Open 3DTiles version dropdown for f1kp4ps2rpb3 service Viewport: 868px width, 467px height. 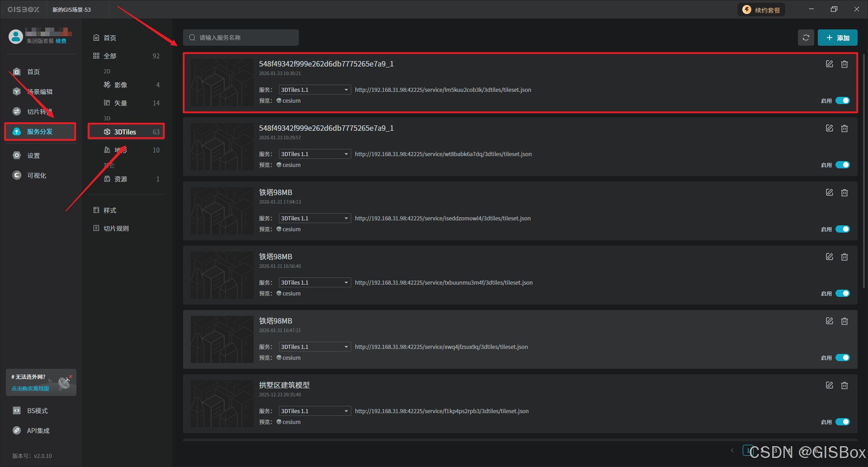pos(315,411)
